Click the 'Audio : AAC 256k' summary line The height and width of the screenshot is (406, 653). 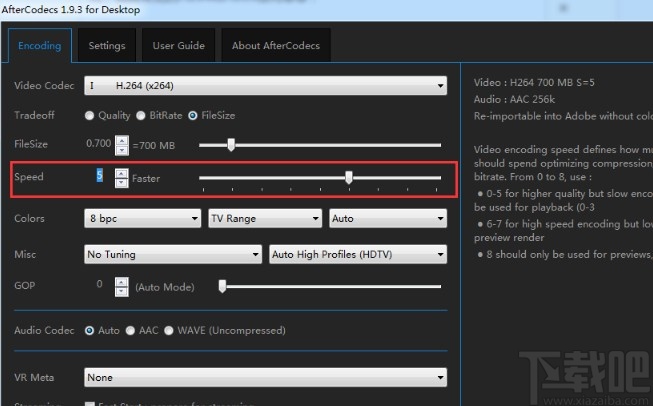click(514, 100)
